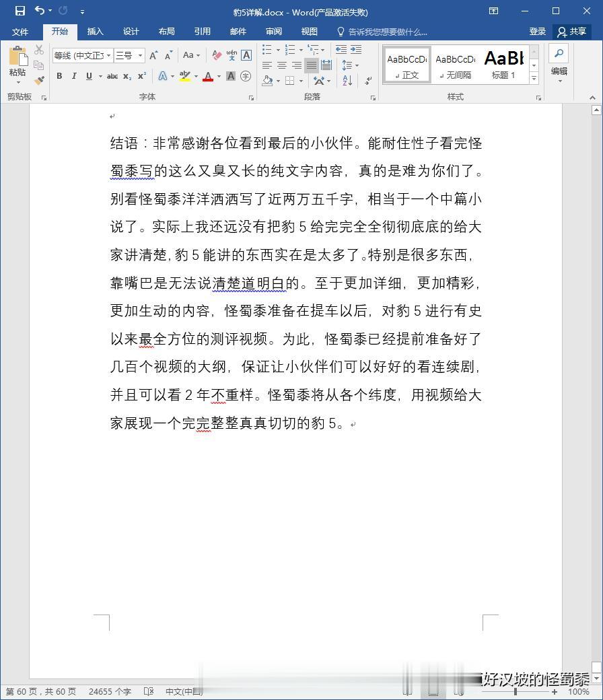The height and width of the screenshot is (700, 603).
Task: Decrease font size with the smaller A
Action: point(168,55)
